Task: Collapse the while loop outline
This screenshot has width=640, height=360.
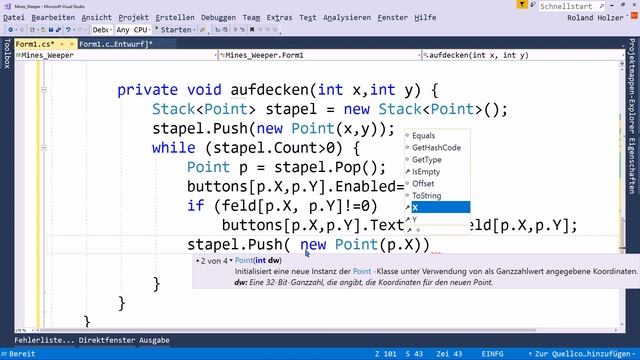Action: pos(44,148)
